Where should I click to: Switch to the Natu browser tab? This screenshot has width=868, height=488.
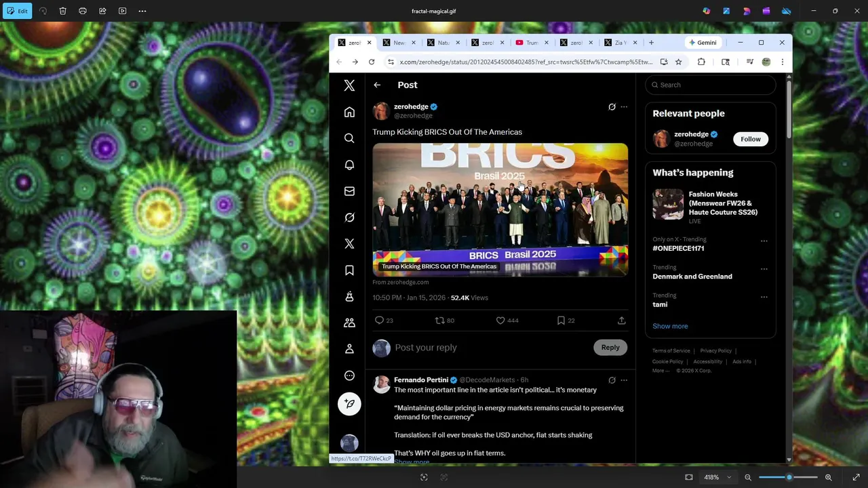443,43
